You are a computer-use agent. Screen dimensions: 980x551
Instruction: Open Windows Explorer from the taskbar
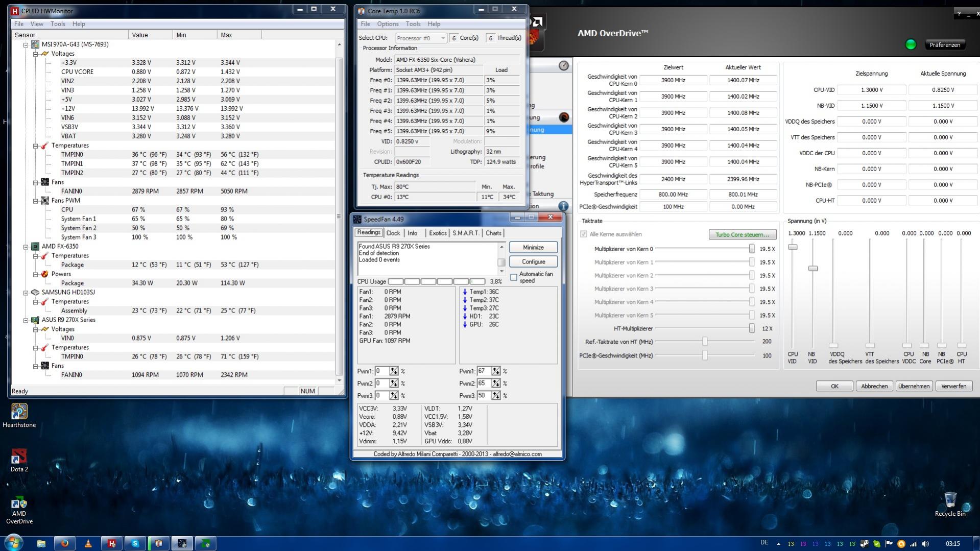41,543
